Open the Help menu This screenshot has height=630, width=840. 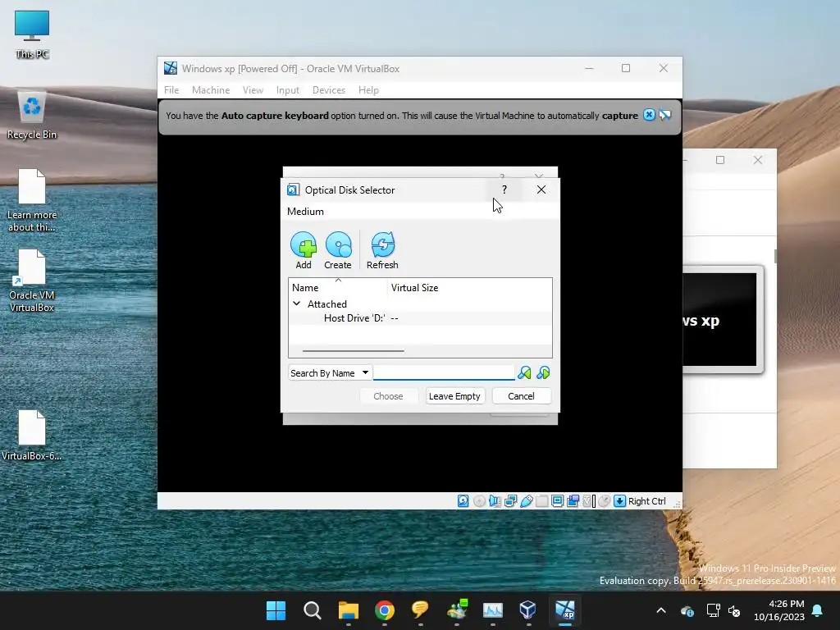pos(368,90)
